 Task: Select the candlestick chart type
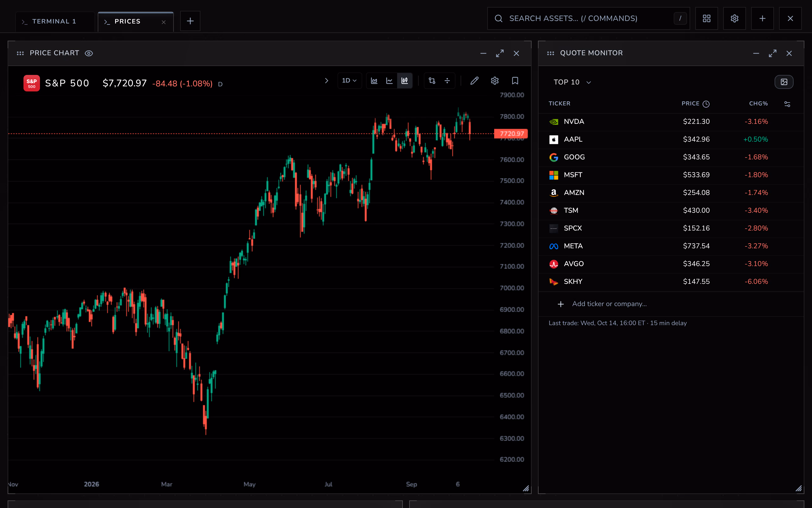[405, 81]
